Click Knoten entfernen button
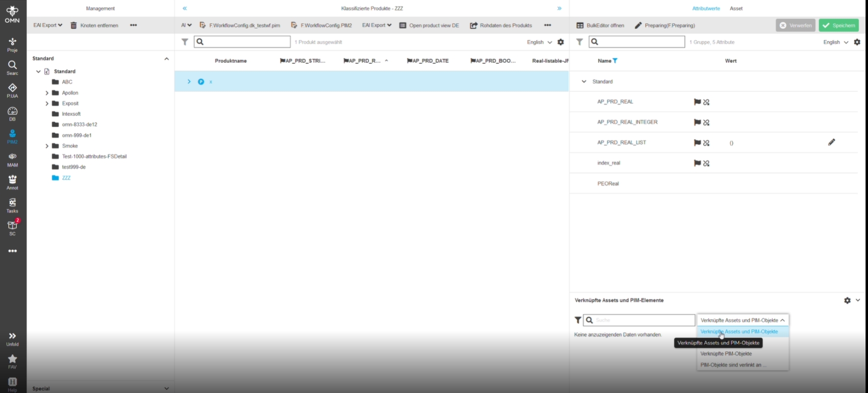The width and height of the screenshot is (868, 393). point(95,25)
